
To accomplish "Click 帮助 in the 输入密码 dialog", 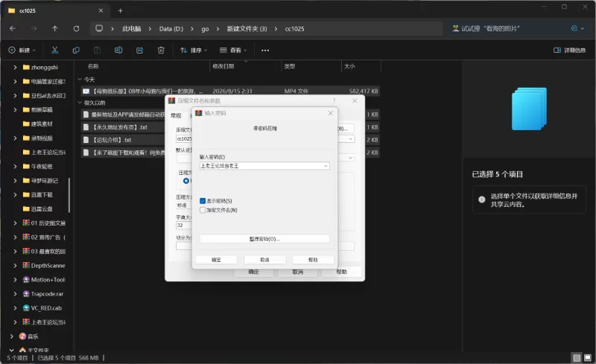I will [313, 260].
